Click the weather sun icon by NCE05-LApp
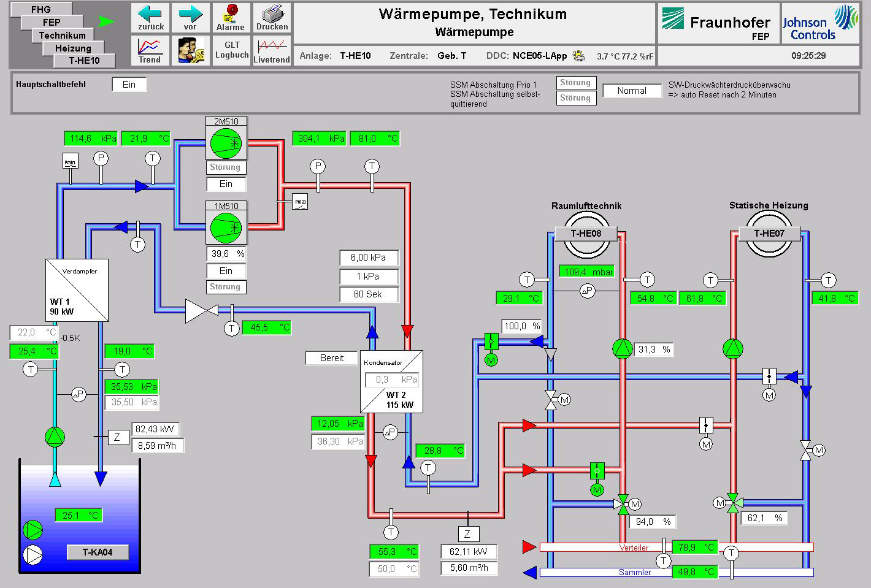The width and height of the screenshot is (871, 588). (578, 55)
